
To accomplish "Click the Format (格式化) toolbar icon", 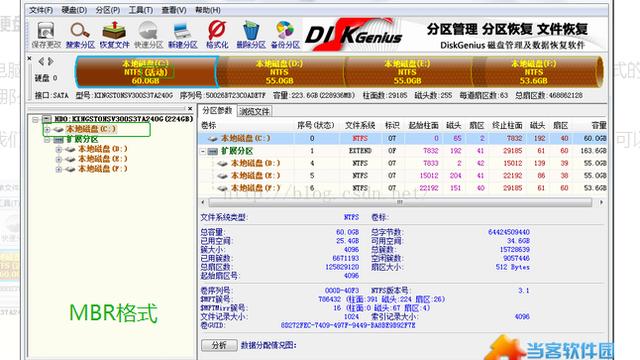I will click(217, 35).
